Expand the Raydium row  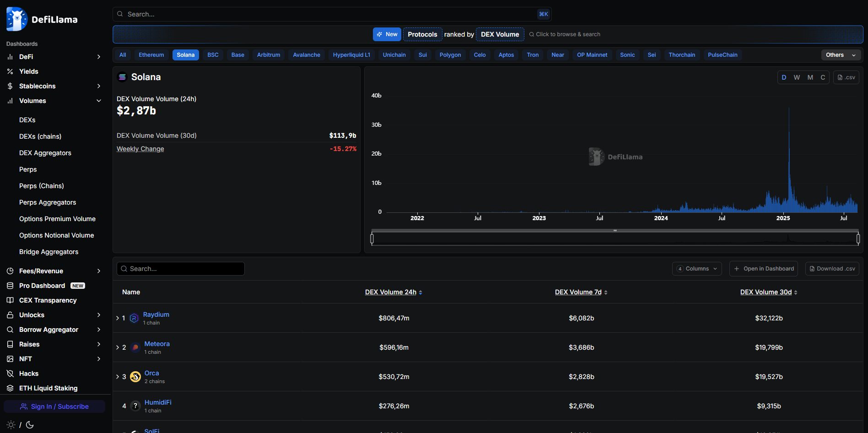[x=118, y=318]
